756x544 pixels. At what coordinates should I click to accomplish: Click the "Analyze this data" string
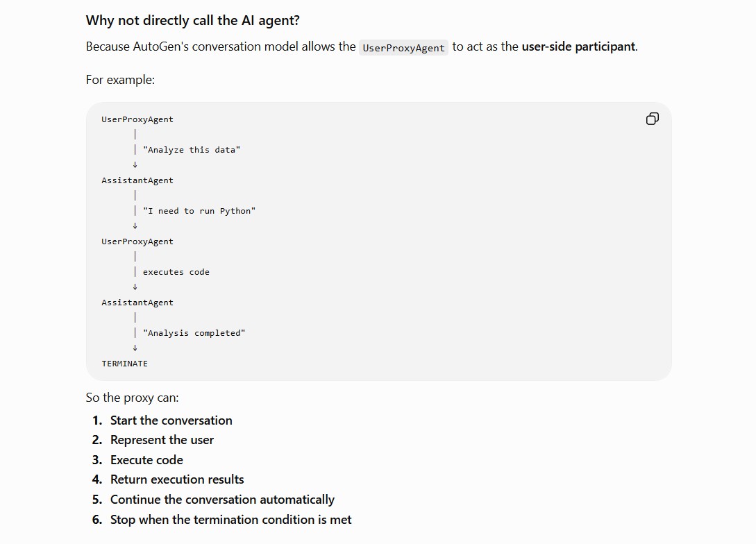click(x=192, y=150)
